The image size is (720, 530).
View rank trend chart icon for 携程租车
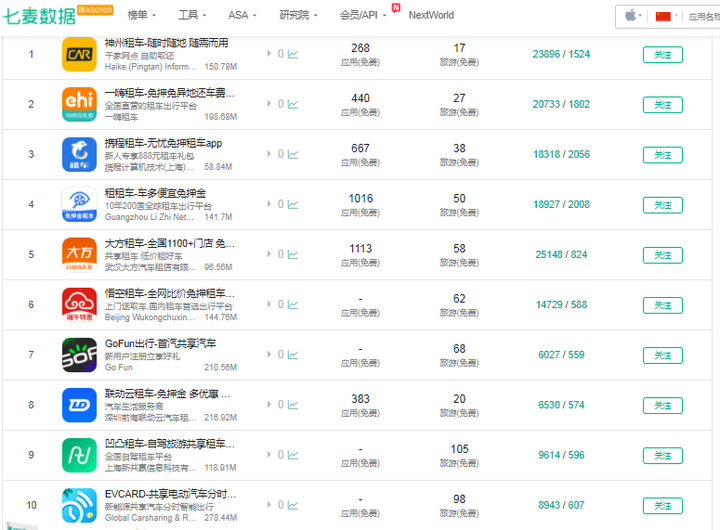(293, 154)
